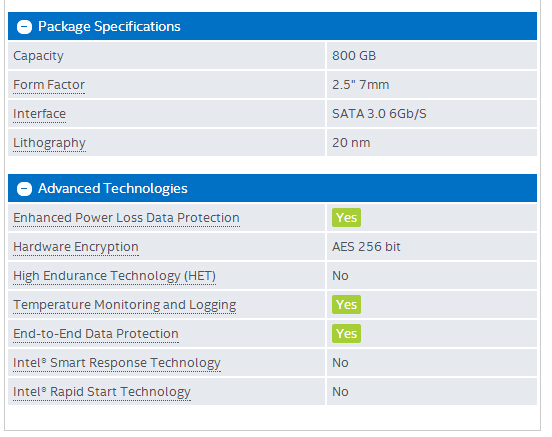
Task: Collapse the Advanced Technologies section
Action: [24, 189]
